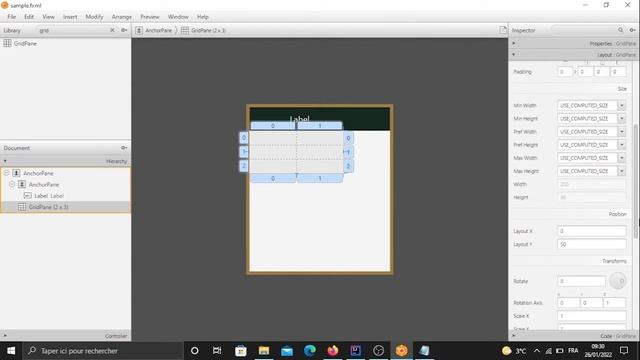Viewport: 640px width, 360px height.
Task: Expand the Properties : GridPane section
Action: coord(513,43)
